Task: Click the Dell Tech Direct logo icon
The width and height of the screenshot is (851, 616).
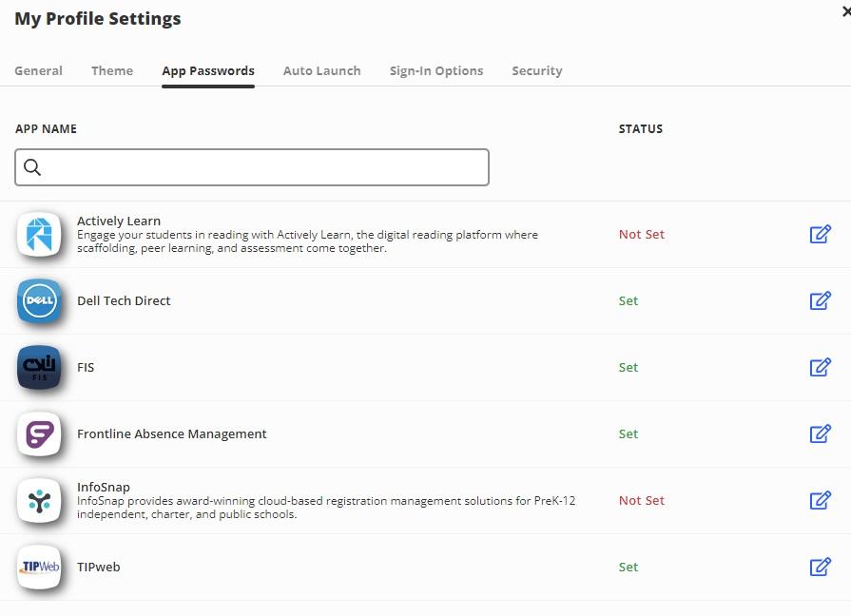Action: coord(39,300)
